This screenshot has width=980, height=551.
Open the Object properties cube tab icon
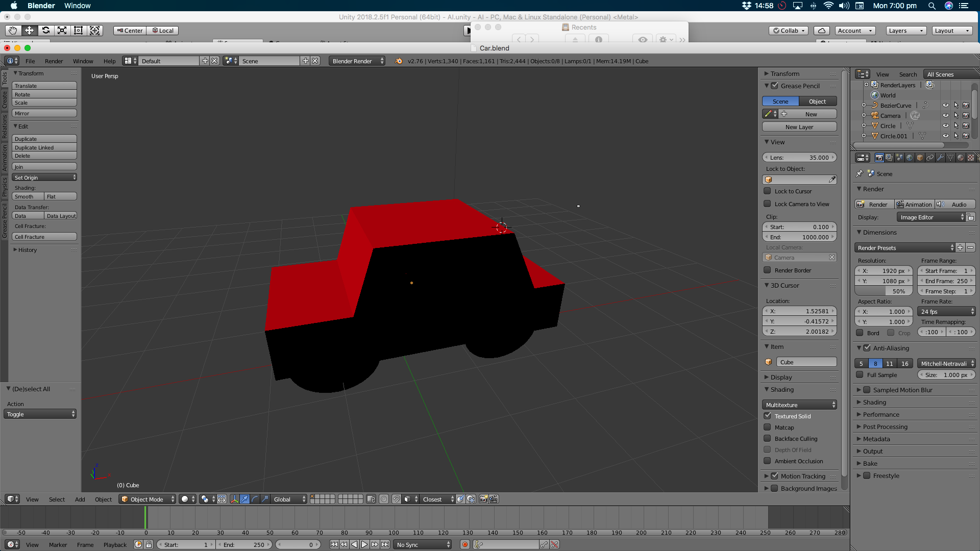tap(920, 158)
